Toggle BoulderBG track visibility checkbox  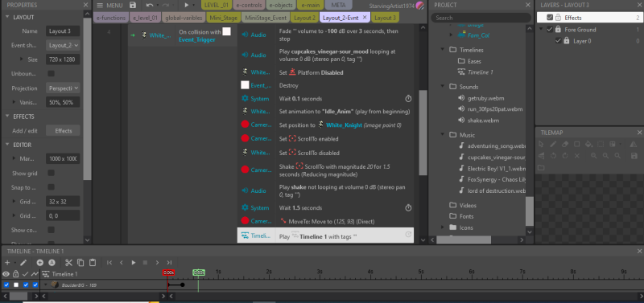click(x=6, y=285)
